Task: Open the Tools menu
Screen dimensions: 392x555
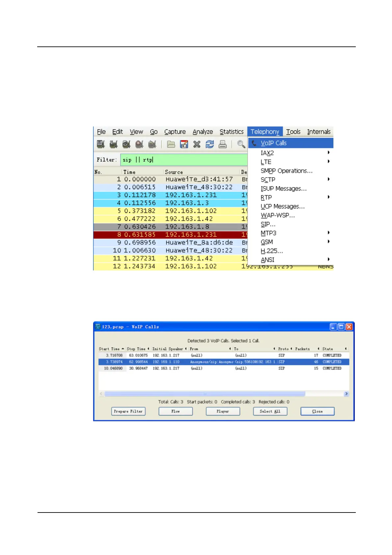Action: click(x=293, y=132)
